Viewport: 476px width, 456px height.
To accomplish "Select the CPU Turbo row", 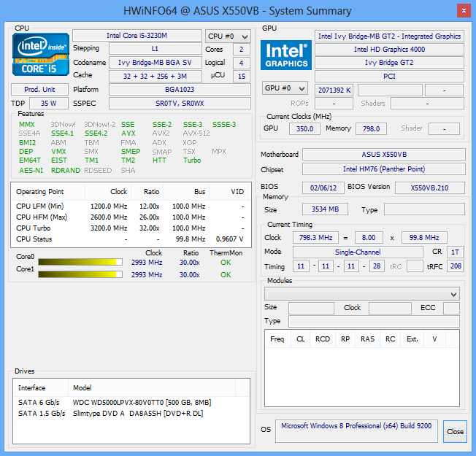I will [131, 228].
